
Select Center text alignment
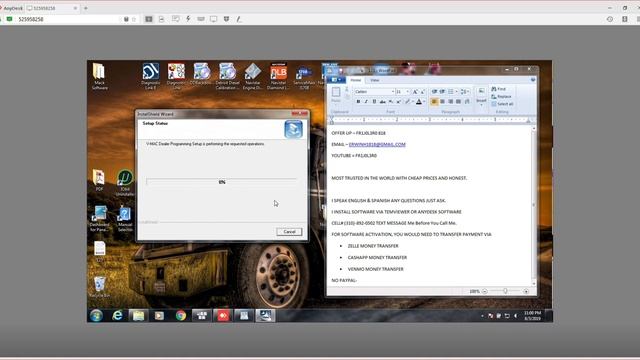click(x=442, y=101)
